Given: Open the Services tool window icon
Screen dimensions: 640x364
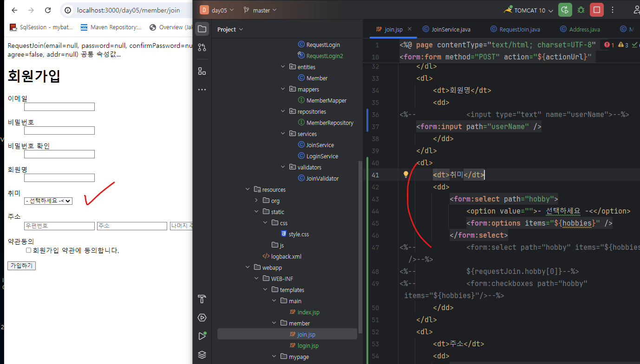Looking at the screenshot, I should tap(202, 318).
